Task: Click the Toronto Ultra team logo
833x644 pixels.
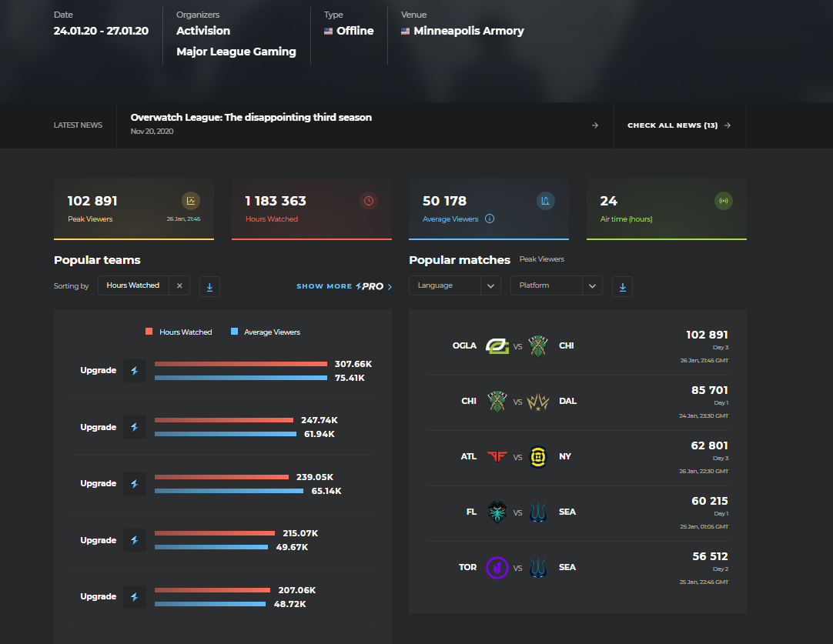Action: 497,568
